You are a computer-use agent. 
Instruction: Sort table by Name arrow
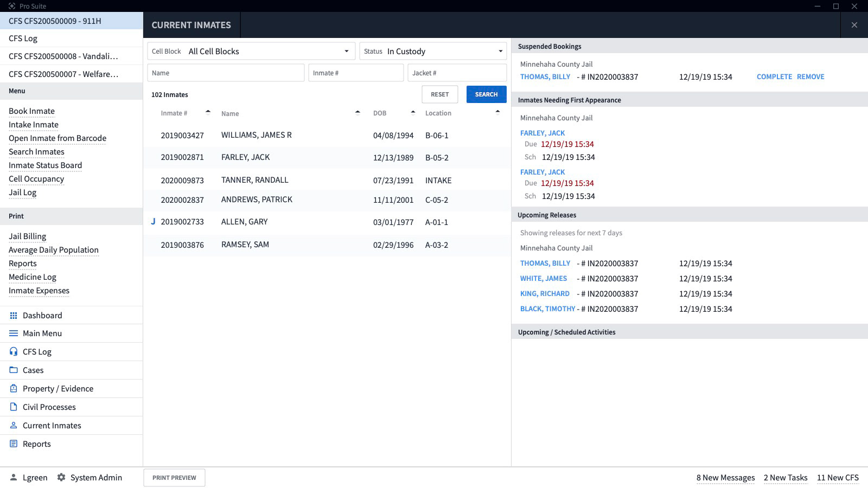pos(358,112)
